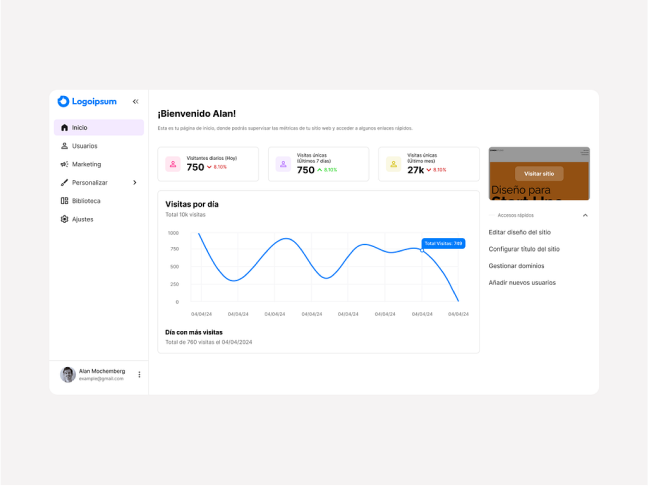The width and height of the screenshot is (648, 486).
Task: Click the Usuarios person icon
Action: (65, 146)
